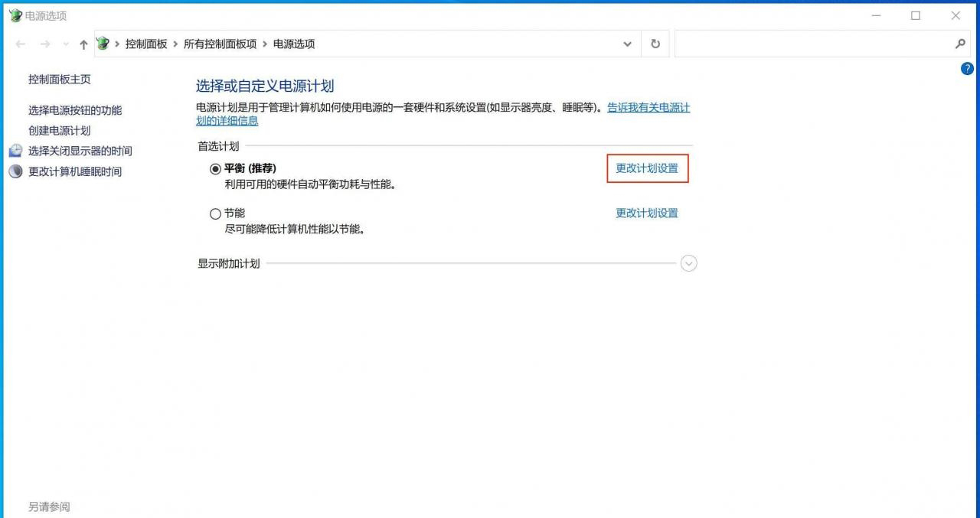
Task: Open 更改计划设置 for the 平衡 plan
Action: click(x=647, y=168)
